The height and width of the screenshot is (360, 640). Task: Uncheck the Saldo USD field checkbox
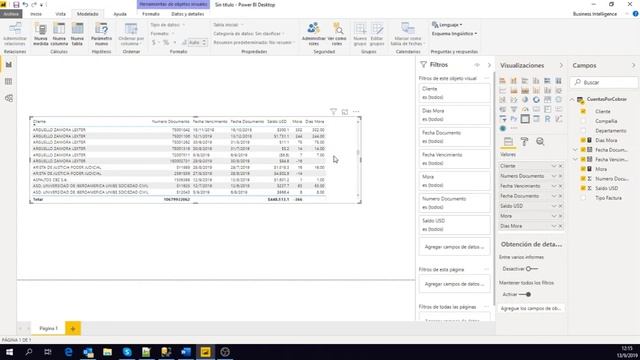(583, 188)
